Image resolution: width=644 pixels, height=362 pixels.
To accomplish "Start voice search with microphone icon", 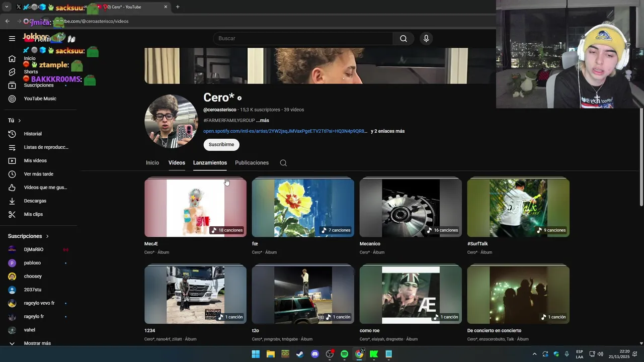I will [x=426, y=38].
